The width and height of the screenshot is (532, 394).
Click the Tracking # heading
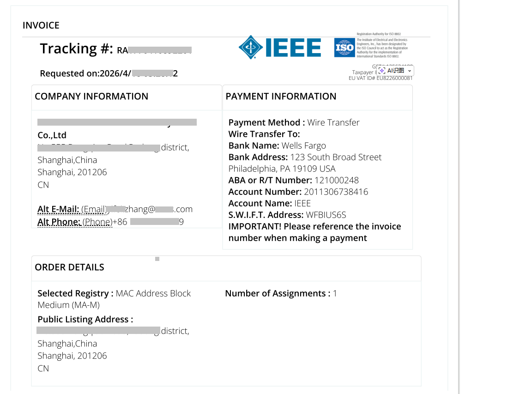pos(76,48)
